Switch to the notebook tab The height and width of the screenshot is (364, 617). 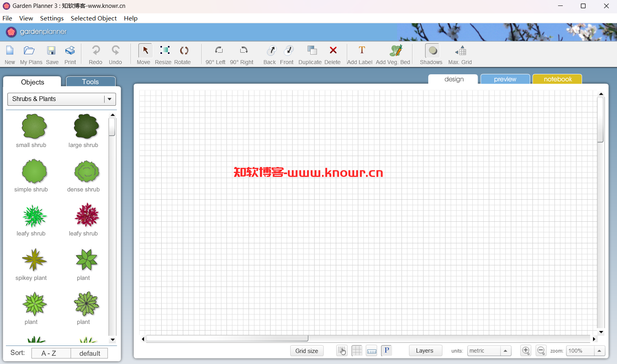558,79
